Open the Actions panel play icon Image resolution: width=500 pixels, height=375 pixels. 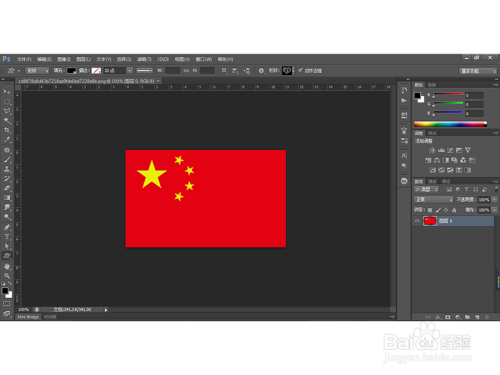tap(404, 100)
